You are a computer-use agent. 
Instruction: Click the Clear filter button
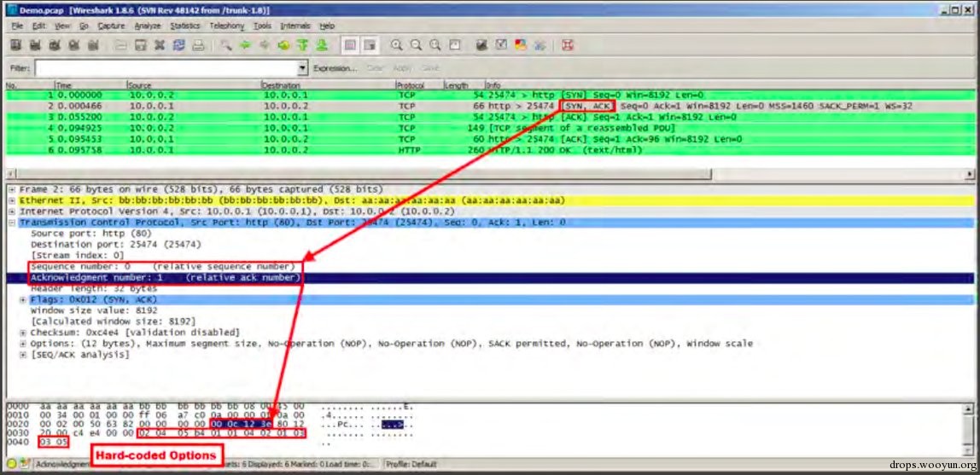tap(375, 68)
